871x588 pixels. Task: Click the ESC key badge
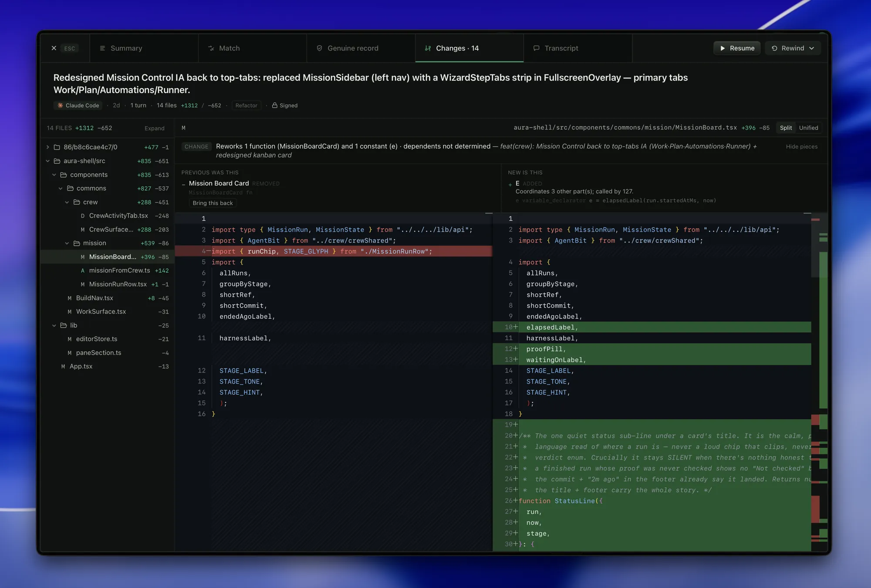pos(70,48)
